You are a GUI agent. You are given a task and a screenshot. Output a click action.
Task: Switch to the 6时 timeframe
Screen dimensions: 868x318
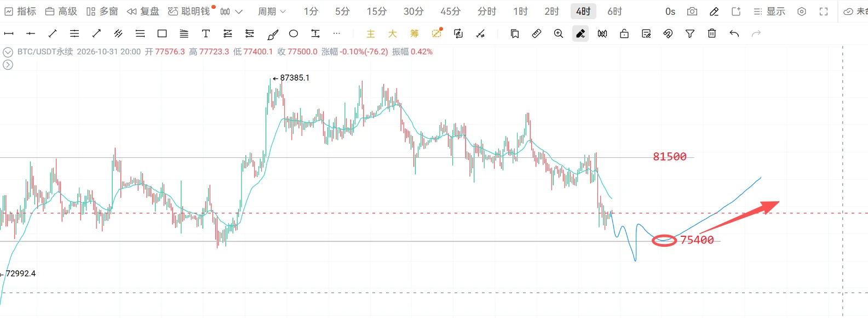614,12
